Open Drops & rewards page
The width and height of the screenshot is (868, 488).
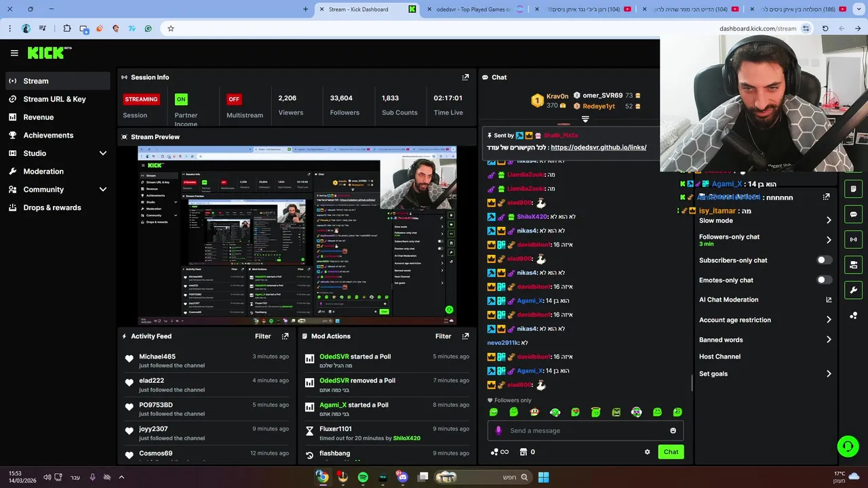(x=58, y=207)
